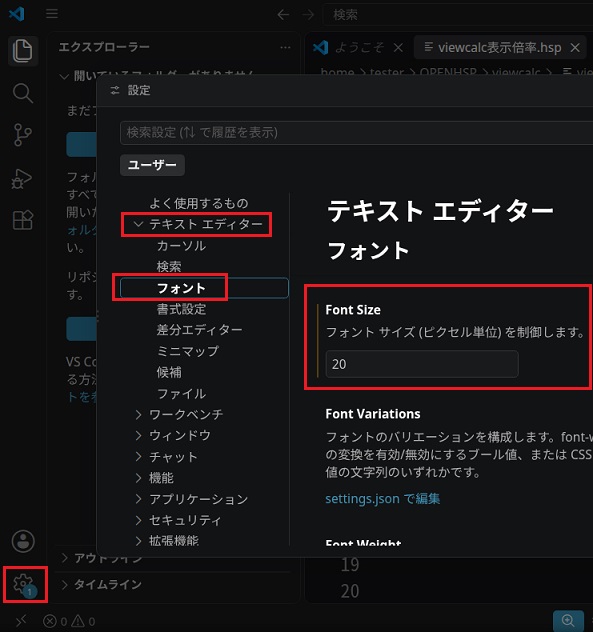
Task: Click the 検索設定 search settings box
Action: coord(356,133)
